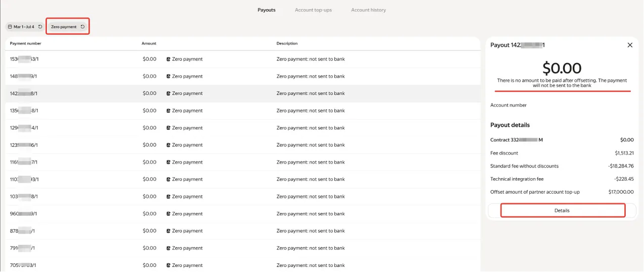Viewport: 644px width, 272px height.
Task: Click the Details button in payout panel
Action: 562,210
